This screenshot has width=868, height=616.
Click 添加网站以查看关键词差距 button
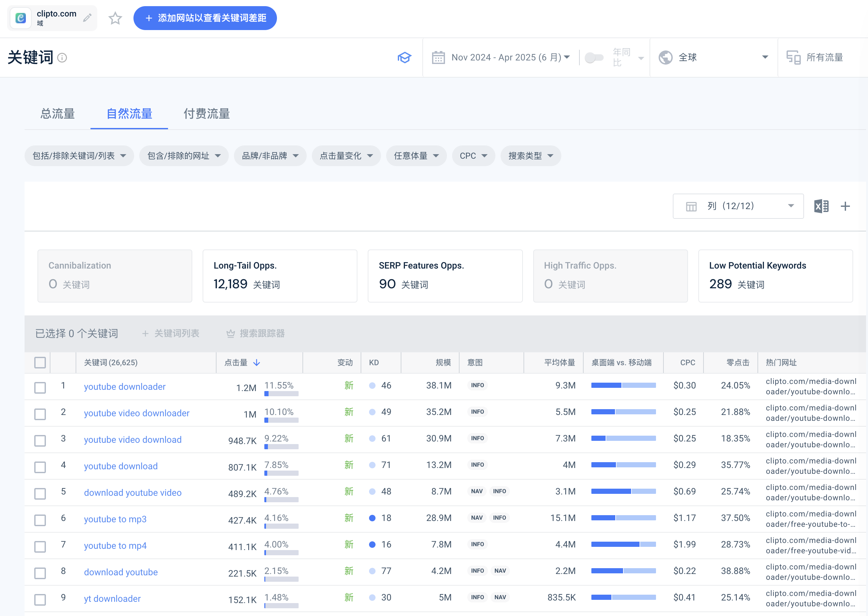[205, 18]
